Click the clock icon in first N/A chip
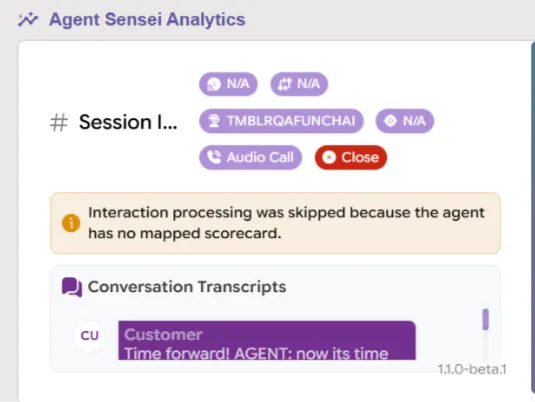 [214, 84]
